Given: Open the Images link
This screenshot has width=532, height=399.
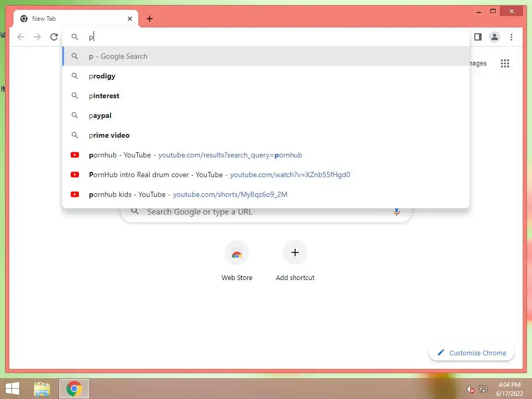Looking at the screenshot, I should tap(478, 63).
